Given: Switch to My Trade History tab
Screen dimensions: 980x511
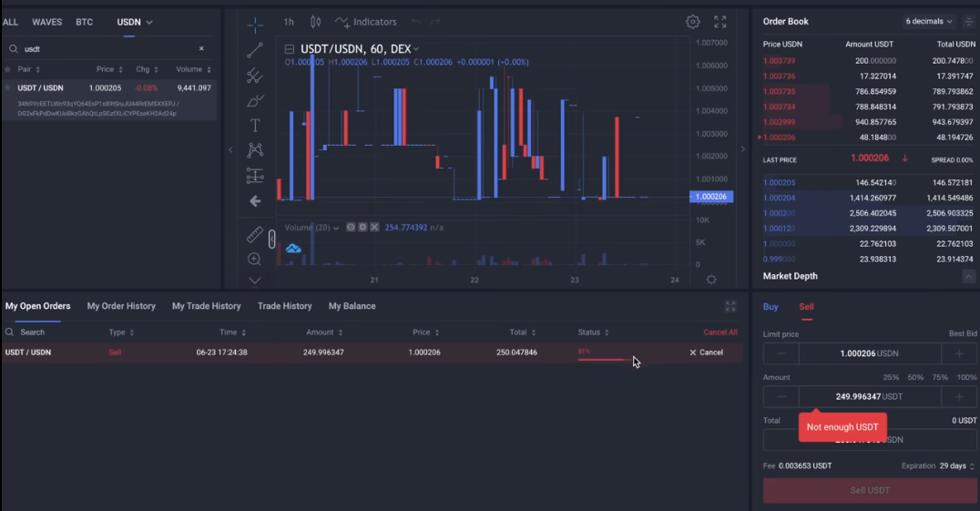Looking at the screenshot, I should tap(206, 306).
